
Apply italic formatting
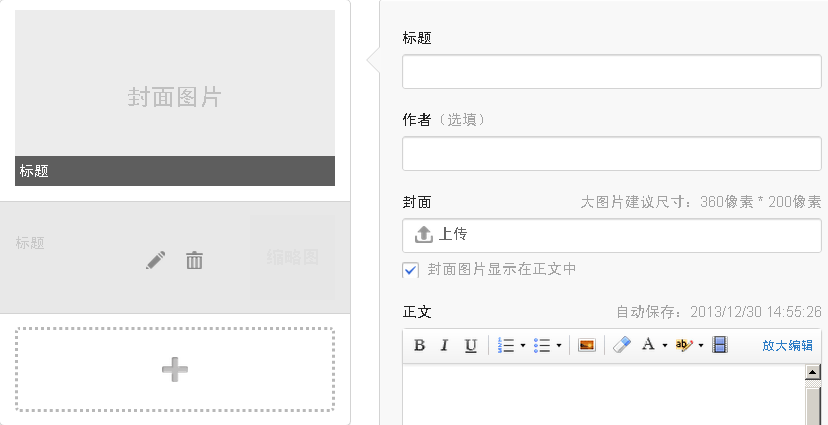pos(445,345)
